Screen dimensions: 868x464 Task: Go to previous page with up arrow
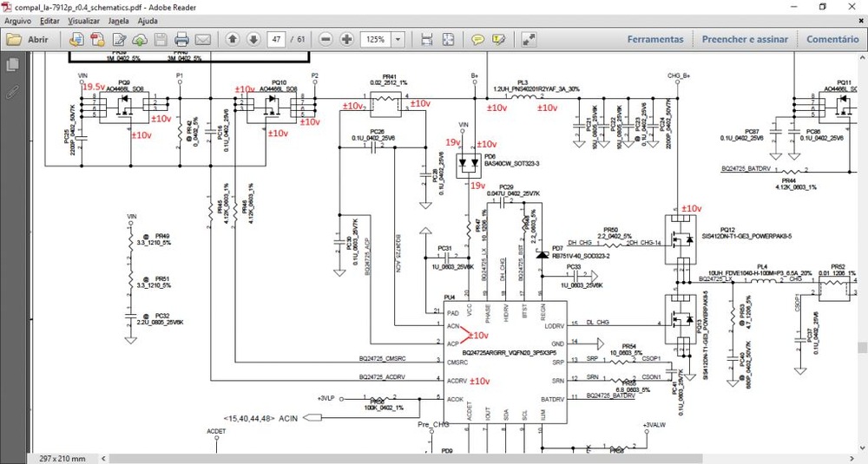pyautogui.click(x=233, y=39)
